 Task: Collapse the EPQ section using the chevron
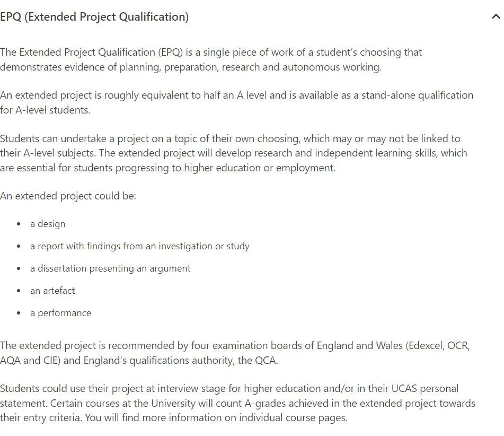point(496,16)
